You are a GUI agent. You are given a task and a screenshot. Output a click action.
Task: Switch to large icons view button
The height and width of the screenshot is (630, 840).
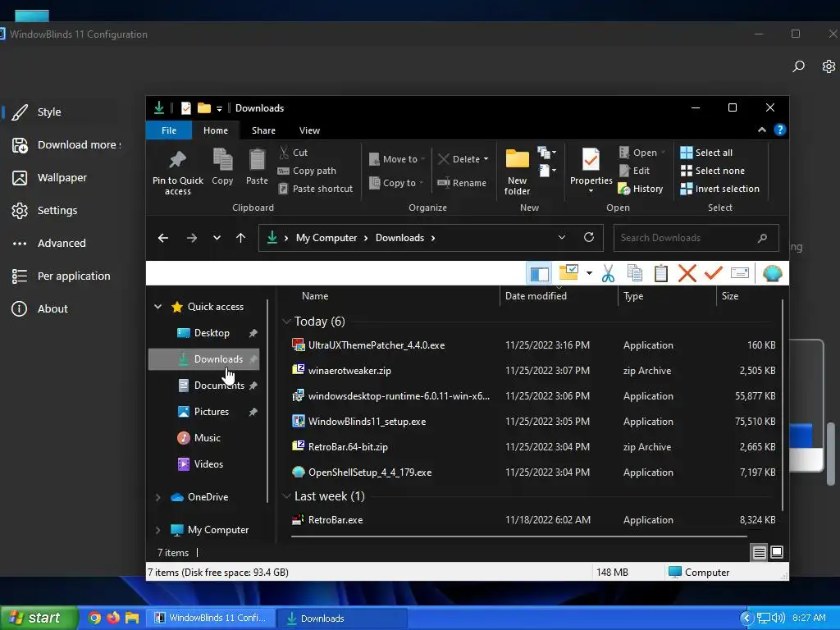777,552
